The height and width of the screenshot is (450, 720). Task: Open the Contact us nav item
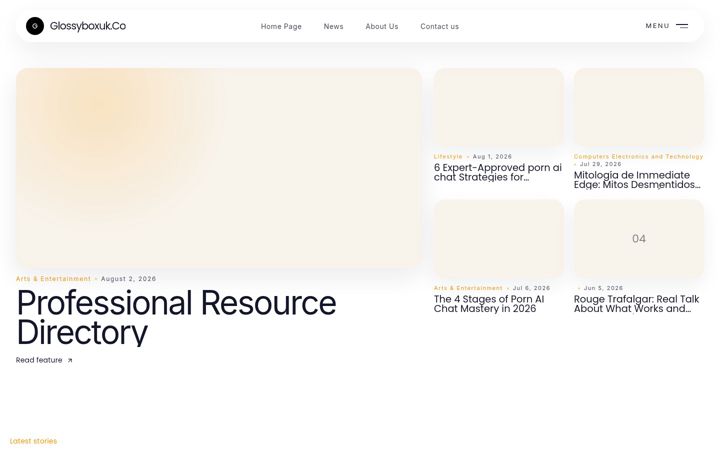(439, 27)
